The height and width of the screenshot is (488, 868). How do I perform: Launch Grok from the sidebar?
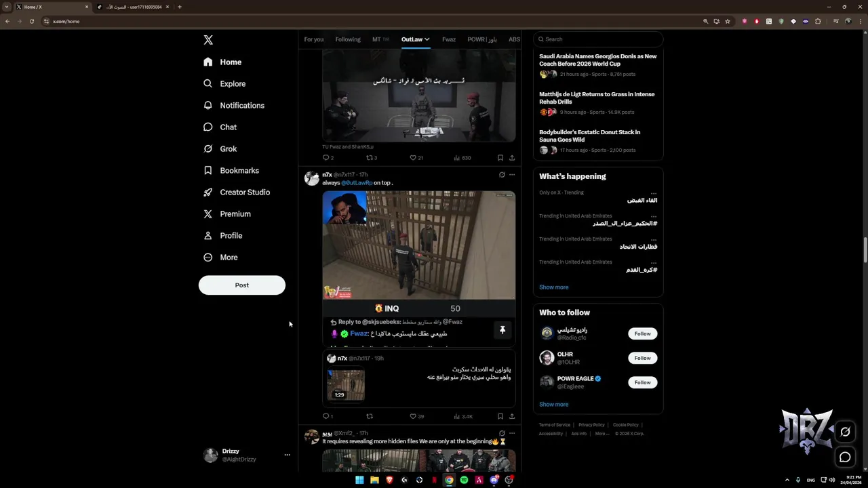(220, 148)
